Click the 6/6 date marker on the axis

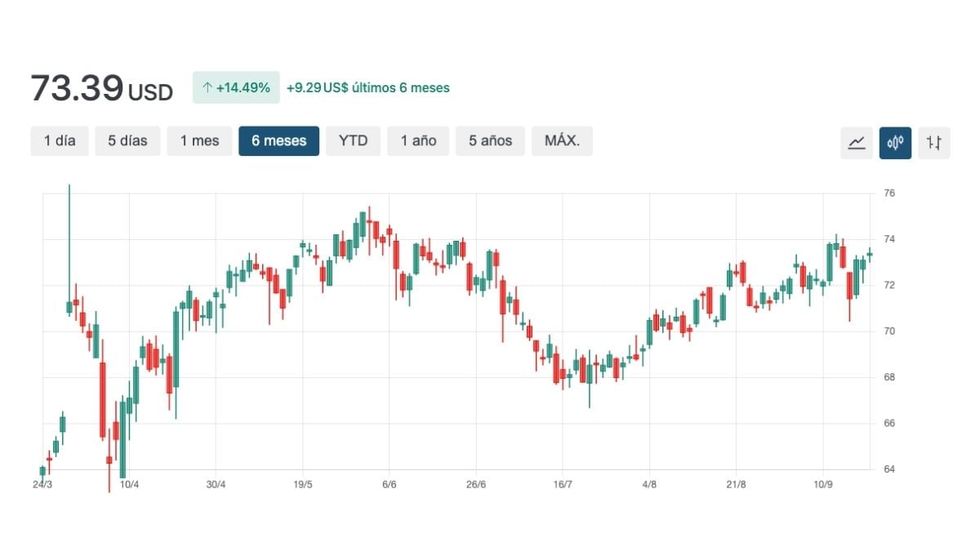point(390,484)
